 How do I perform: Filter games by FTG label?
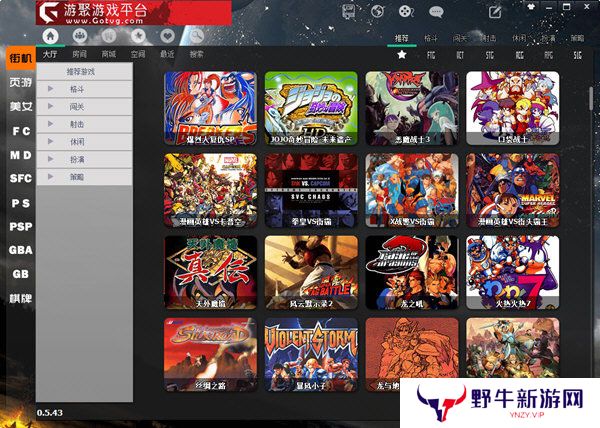coord(431,55)
